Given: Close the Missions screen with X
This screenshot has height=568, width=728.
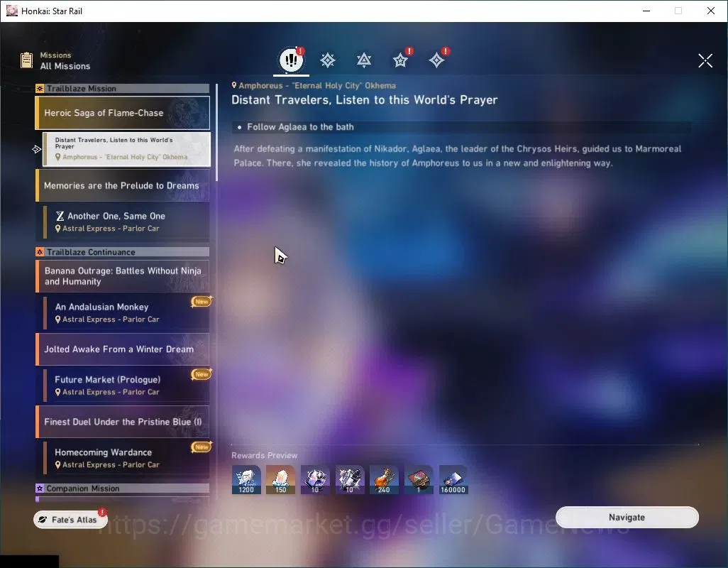Looking at the screenshot, I should 705,60.
